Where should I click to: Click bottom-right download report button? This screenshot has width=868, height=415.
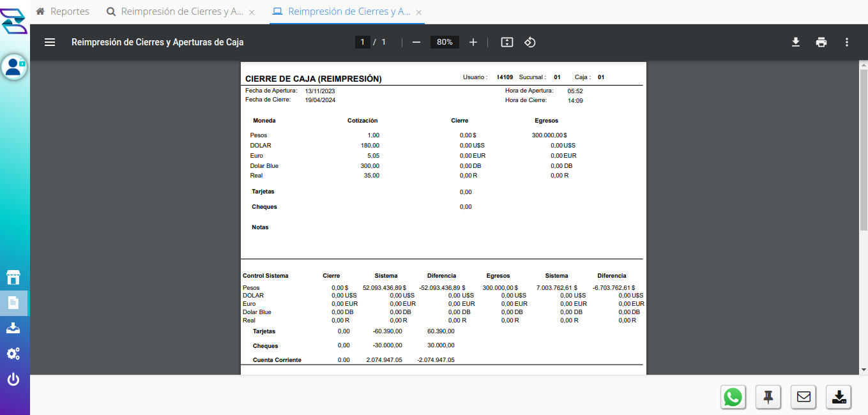click(839, 397)
